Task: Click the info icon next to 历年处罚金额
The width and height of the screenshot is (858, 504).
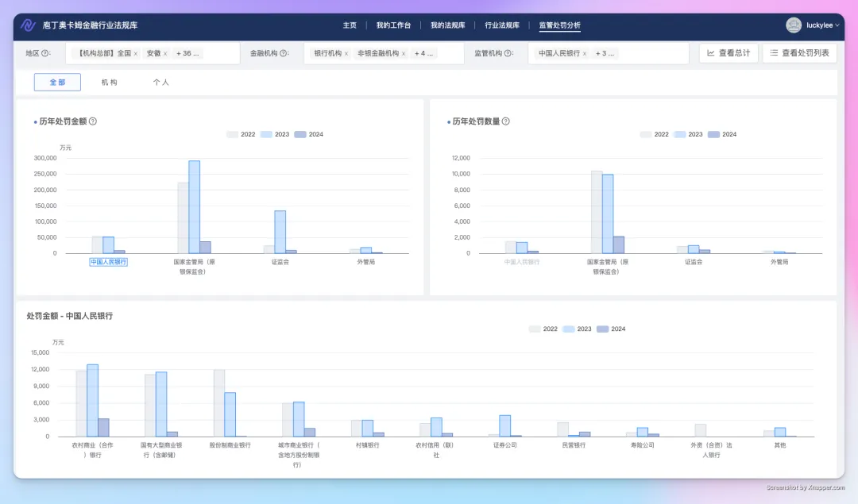Action: pos(93,121)
